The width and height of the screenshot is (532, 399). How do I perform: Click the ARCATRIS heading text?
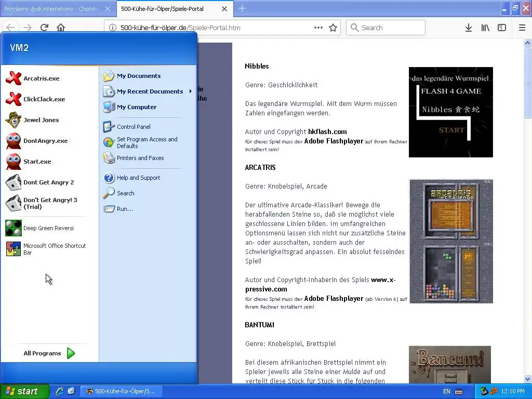coord(260,167)
